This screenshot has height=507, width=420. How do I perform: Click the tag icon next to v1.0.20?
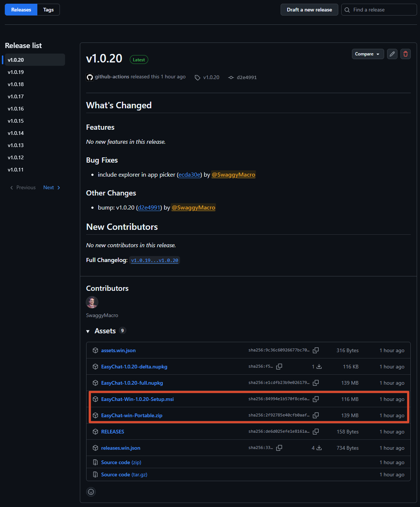tap(197, 78)
